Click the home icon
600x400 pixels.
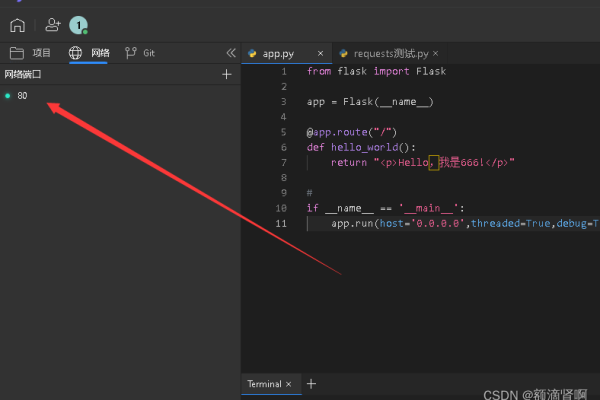point(17,26)
